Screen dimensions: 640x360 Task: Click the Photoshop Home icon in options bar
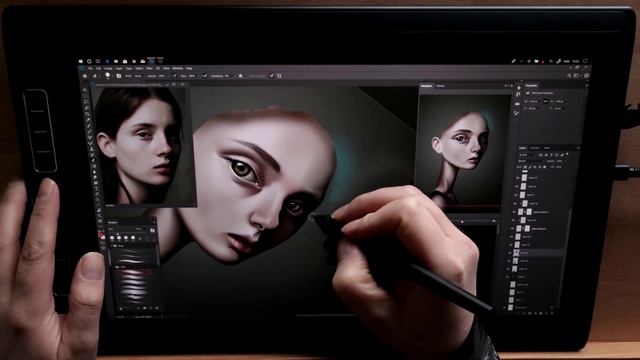84,76
